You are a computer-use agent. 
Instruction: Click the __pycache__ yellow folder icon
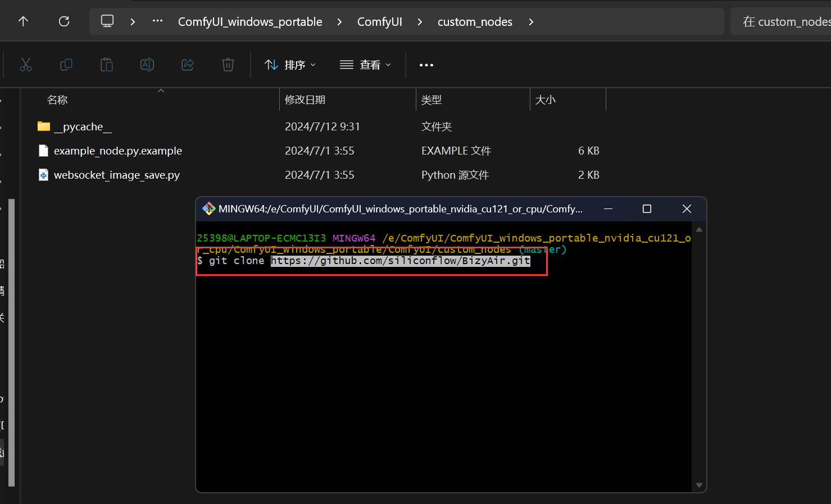[44, 126]
